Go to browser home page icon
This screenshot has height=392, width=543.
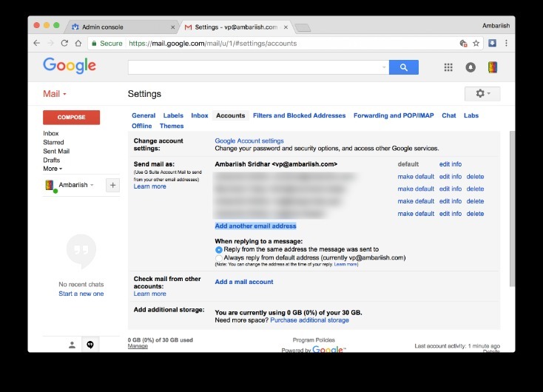[78, 44]
